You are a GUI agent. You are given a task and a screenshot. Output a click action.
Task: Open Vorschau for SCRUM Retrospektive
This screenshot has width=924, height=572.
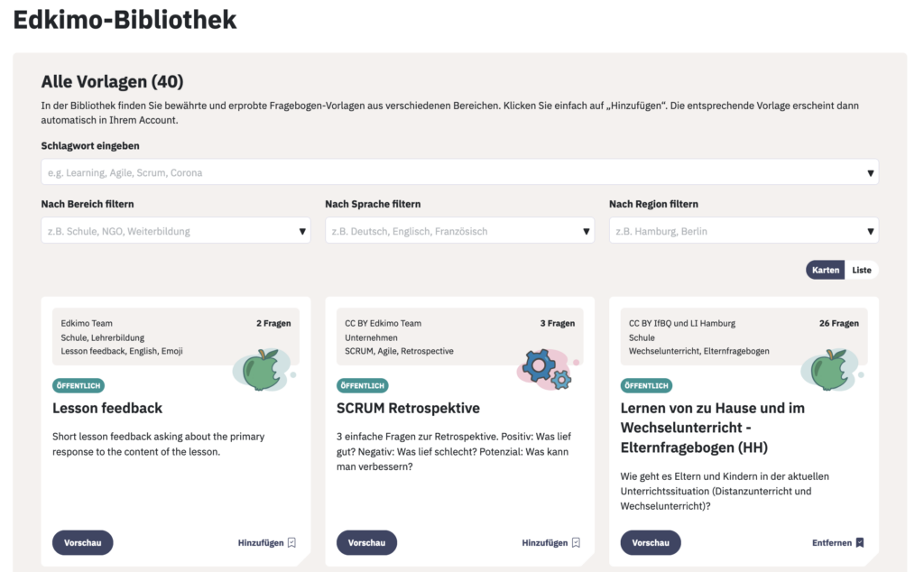[x=366, y=542]
